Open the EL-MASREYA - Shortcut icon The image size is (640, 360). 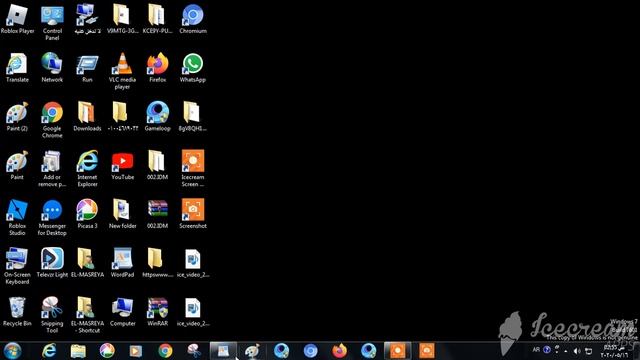pyautogui.click(x=87, y=315)
